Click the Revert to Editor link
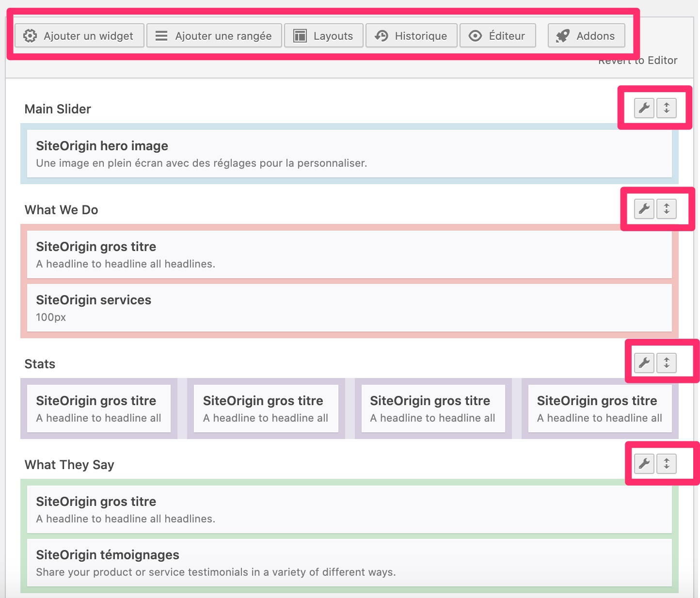Viewport: 700px width, 598px height. pos(638,60)
